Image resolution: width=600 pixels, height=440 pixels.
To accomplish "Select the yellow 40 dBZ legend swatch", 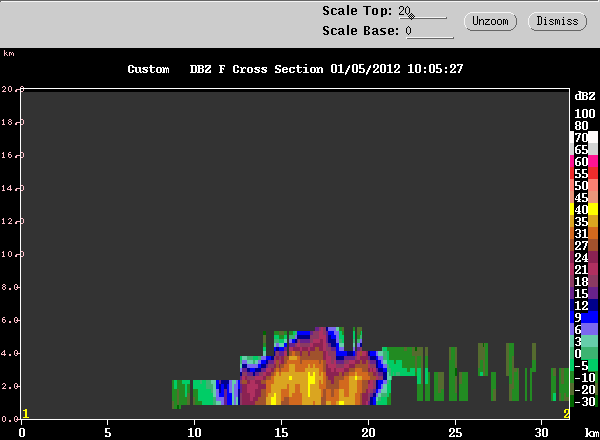I will [581, 209].
